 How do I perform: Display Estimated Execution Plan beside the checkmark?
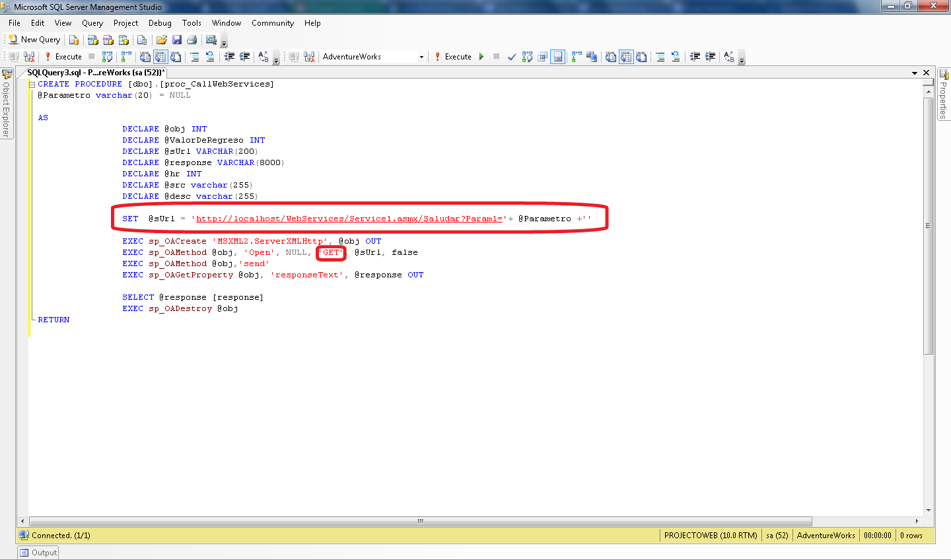tap(527, 57)
